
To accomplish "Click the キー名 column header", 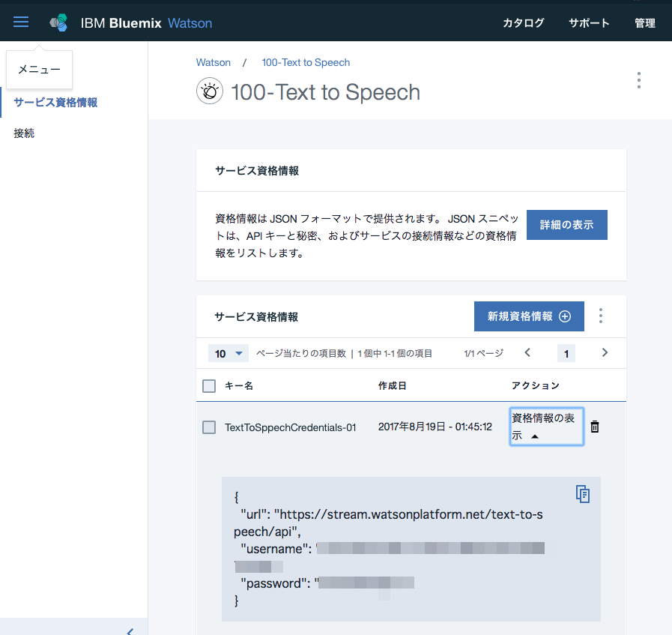I will (x=239, y=386).
